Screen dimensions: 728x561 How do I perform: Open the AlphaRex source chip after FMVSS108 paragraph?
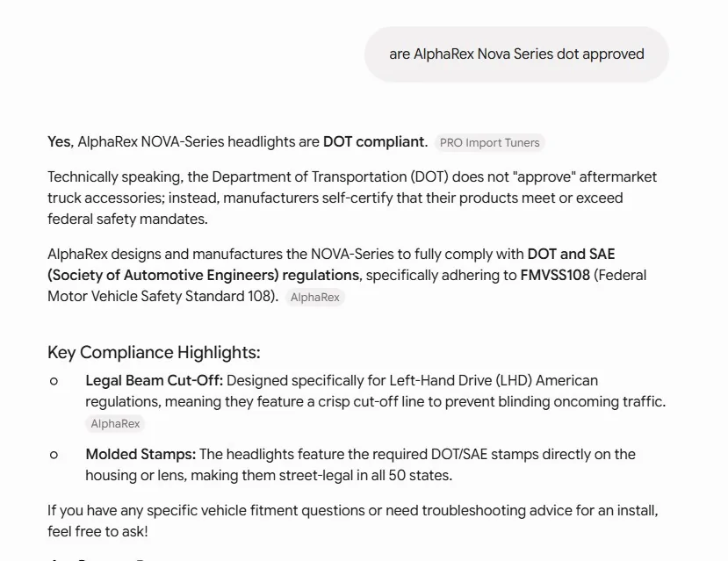[314, 297]
